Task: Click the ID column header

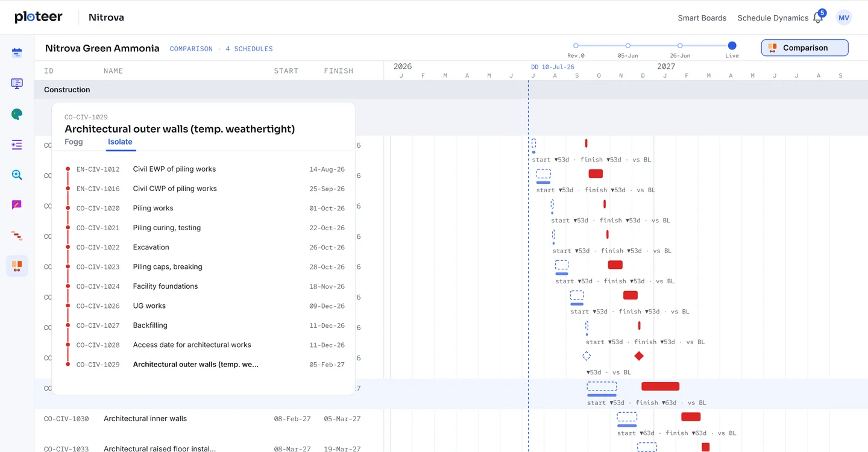Action: (x=49, y=71)
